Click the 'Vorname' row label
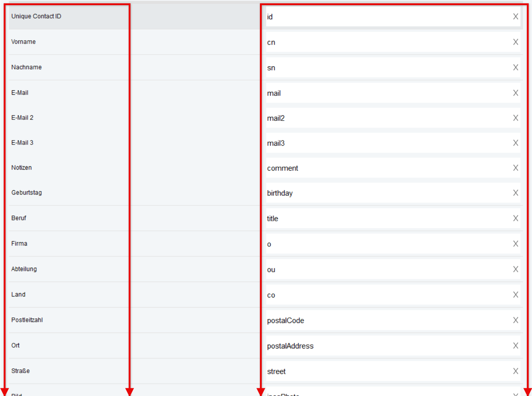The height and width of the screenshot is (396, 532). click(x=23, y=42)
